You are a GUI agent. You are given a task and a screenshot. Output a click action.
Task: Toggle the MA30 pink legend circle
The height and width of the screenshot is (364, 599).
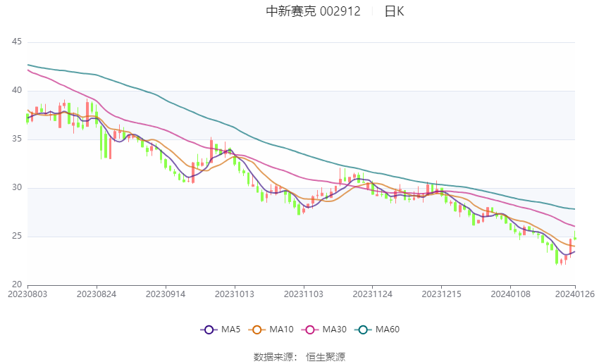(310, 330)
